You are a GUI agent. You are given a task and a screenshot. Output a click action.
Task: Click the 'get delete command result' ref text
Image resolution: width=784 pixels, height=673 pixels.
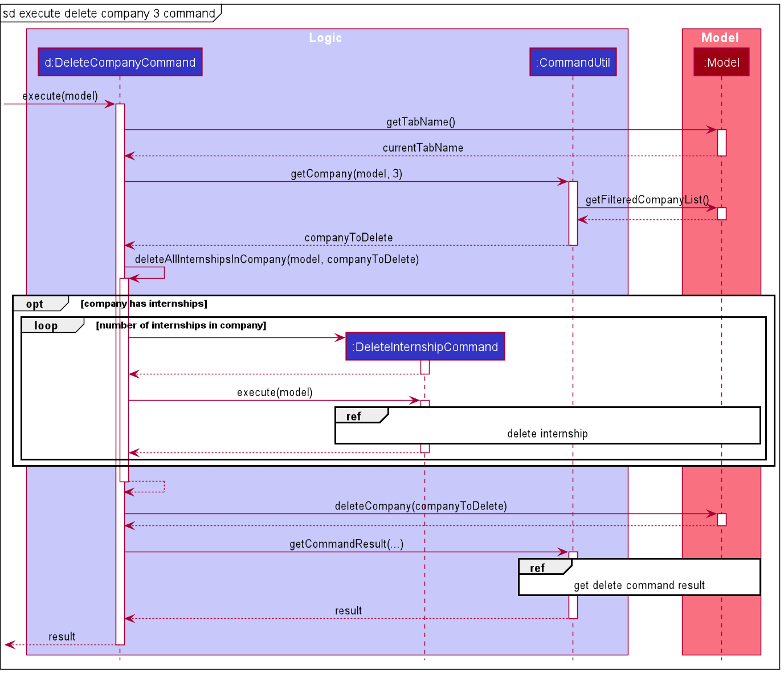click(x=639, y=585)
